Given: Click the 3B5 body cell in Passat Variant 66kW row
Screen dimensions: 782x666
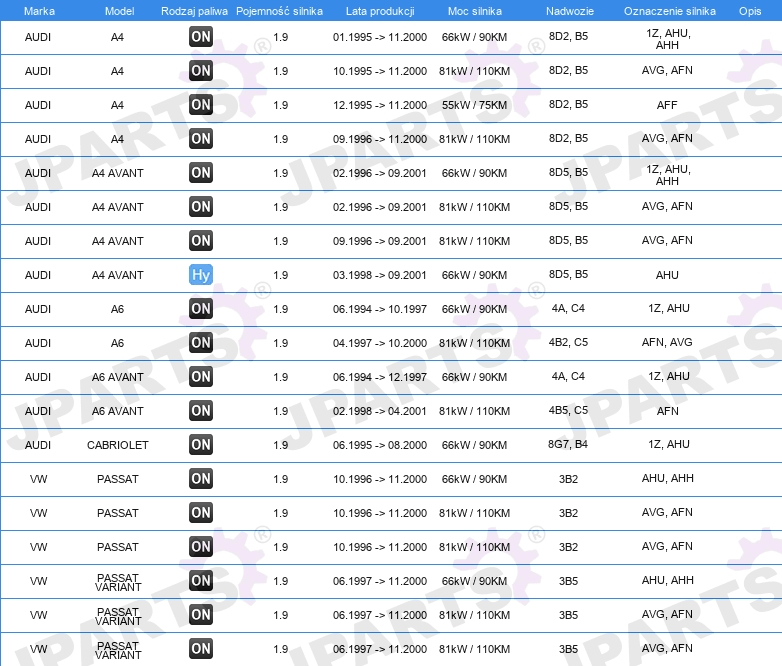Looking at the screenshot, I should [x=568, y=581].
